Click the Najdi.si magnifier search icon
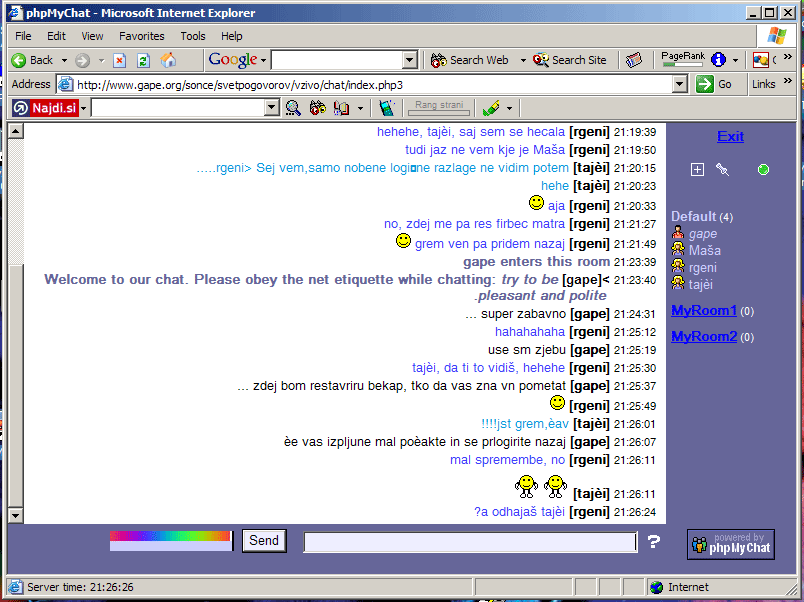This screenshot has height=602, width=804. tap(293, 108)
